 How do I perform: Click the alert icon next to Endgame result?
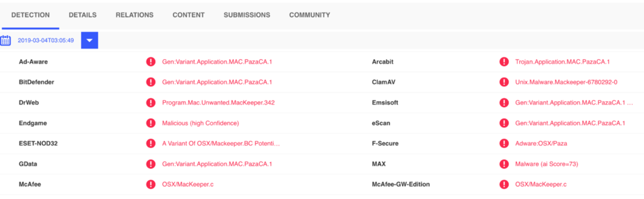point(151,123)
